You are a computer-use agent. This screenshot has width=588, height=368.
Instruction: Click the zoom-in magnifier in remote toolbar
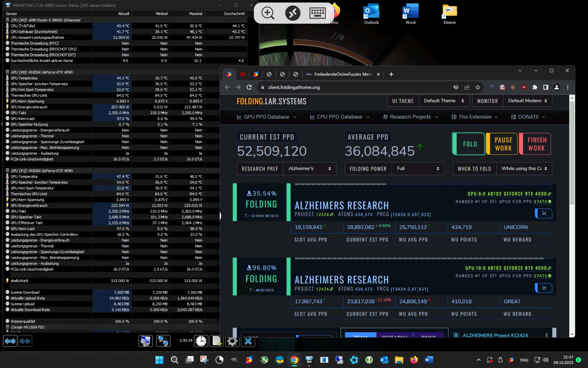coord(268,13)
